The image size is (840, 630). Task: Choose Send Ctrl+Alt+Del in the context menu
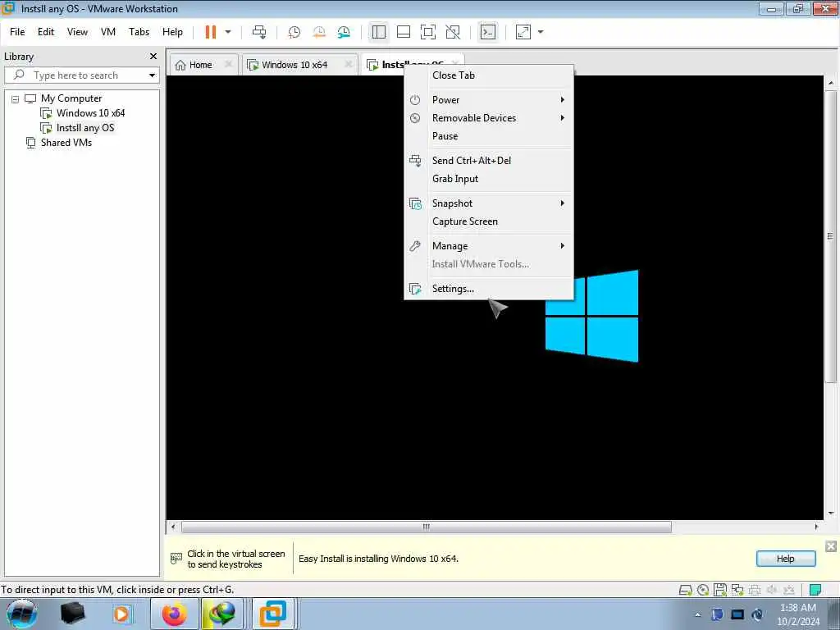coord(489,161)
